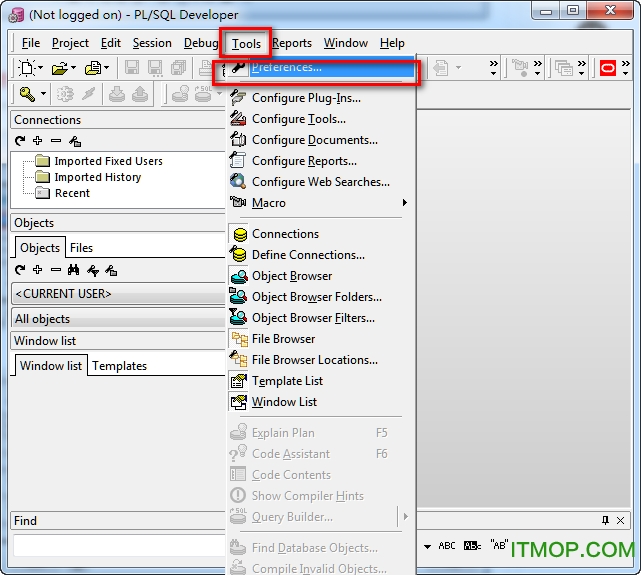Click the binoculars find icon in Objects
Screen dimensions: 641x575
[x=74, y=270]
